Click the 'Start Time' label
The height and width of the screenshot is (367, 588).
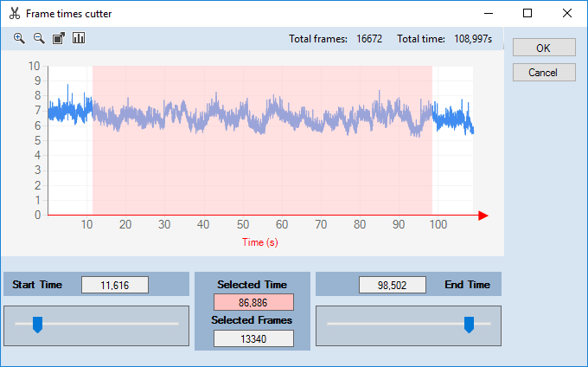37,285
